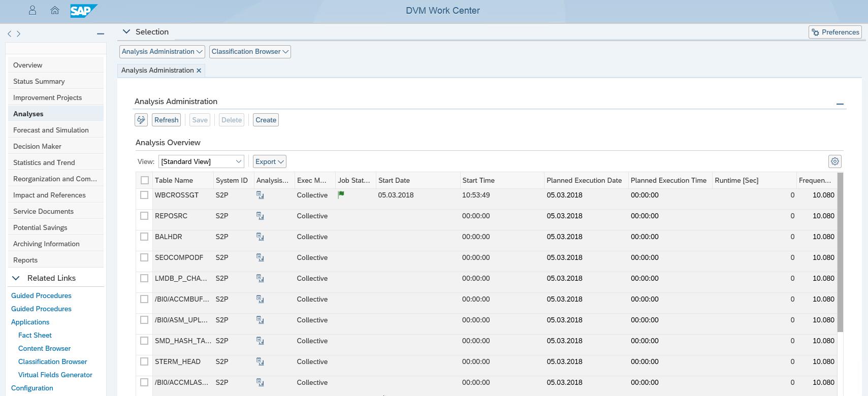This screenshot has width=868, height=396.
Task: Navigate forward with right chevron
Action: click(19, 34)
